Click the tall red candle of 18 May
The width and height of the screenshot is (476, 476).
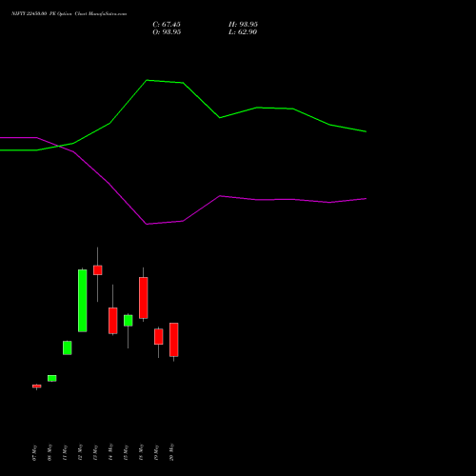(144, 298)
